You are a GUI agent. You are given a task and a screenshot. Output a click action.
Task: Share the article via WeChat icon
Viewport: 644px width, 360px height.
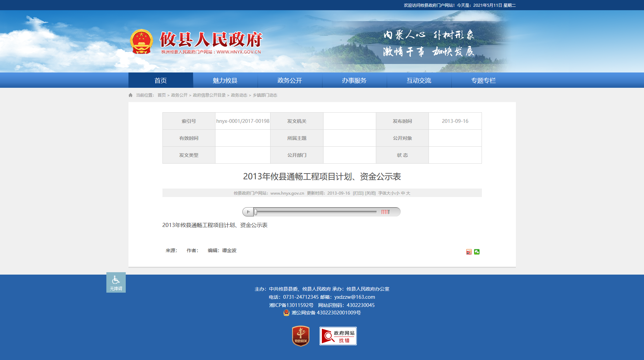pos(477,252)
